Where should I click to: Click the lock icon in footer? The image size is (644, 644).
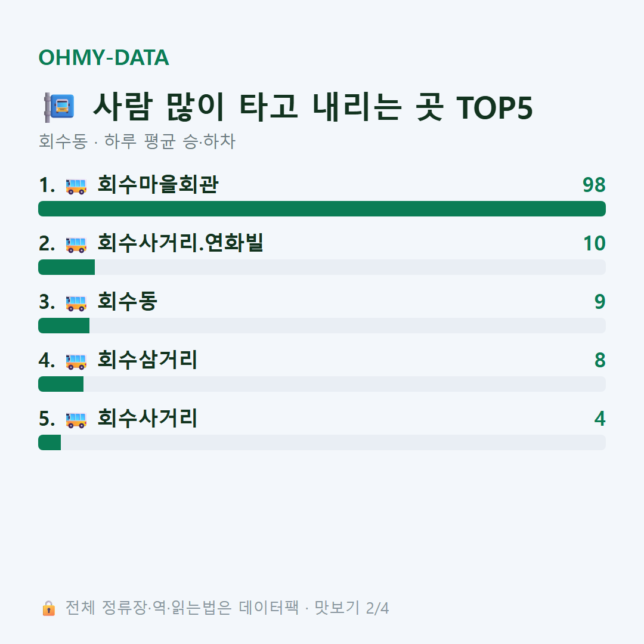(48, 608)
